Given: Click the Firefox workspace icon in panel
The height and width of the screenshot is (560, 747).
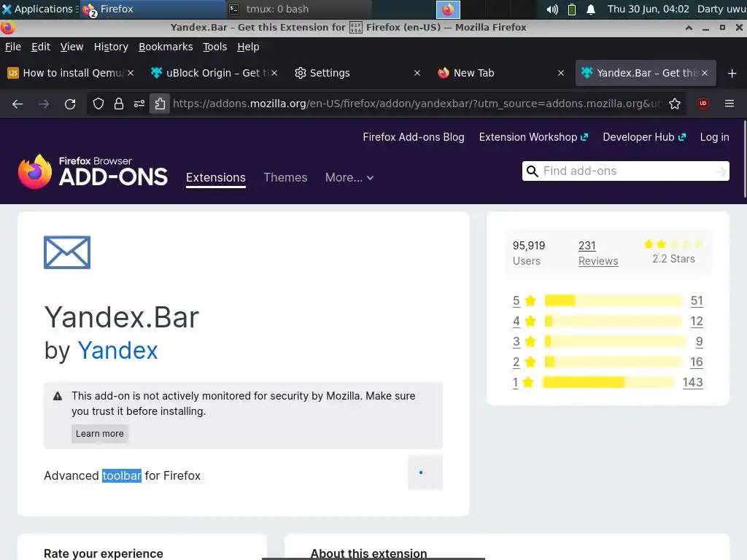Looking at the screenshot, I should click(448, 9).
